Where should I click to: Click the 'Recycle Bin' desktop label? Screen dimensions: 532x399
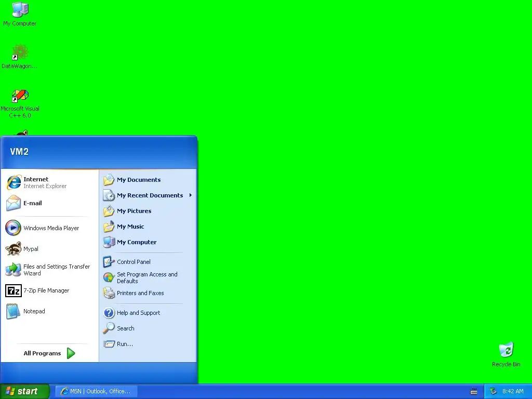[506, 364]
